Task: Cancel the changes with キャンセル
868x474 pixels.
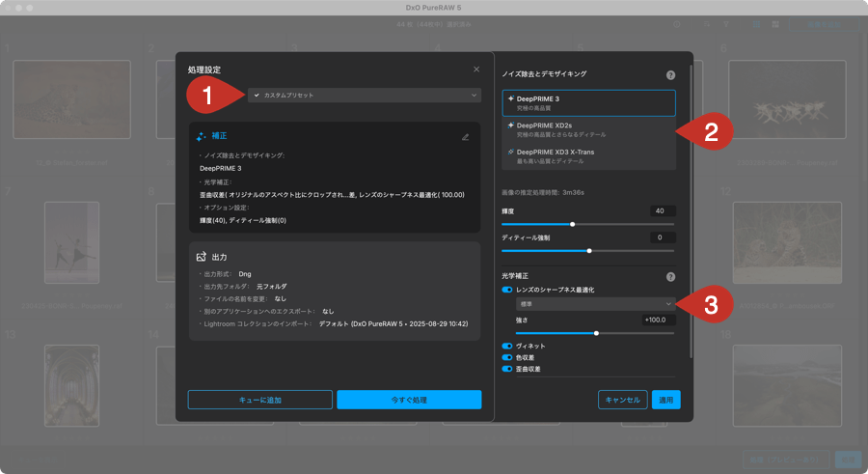Action: point(623,400)
